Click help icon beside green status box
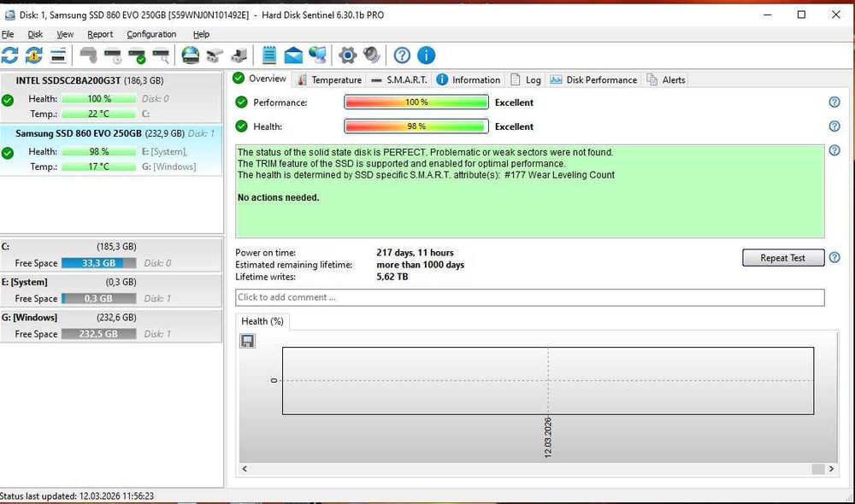The width and height of the screenshot is (855, 504). (834, 150)
